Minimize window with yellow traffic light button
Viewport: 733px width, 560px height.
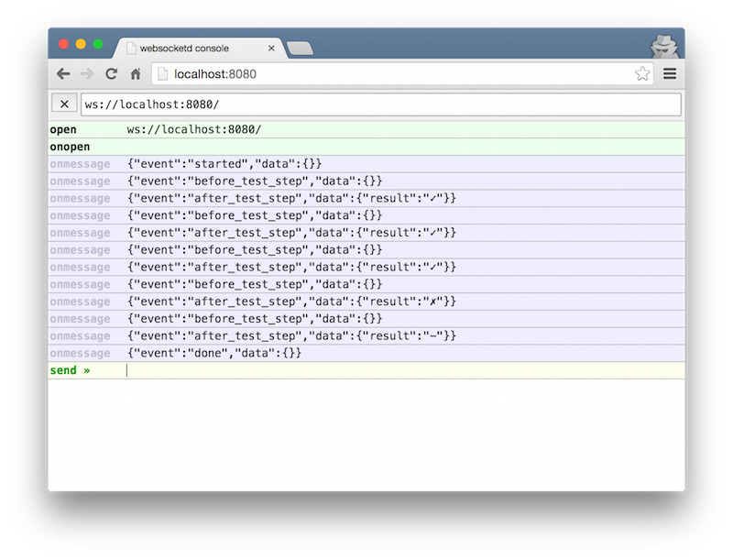coord(81,44)
